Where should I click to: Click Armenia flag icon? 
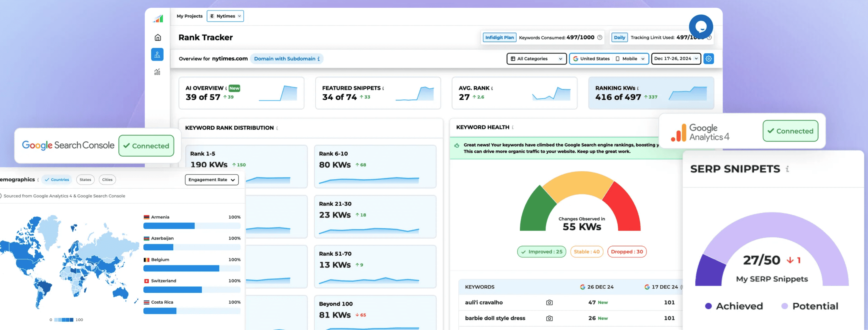point(146,217)
